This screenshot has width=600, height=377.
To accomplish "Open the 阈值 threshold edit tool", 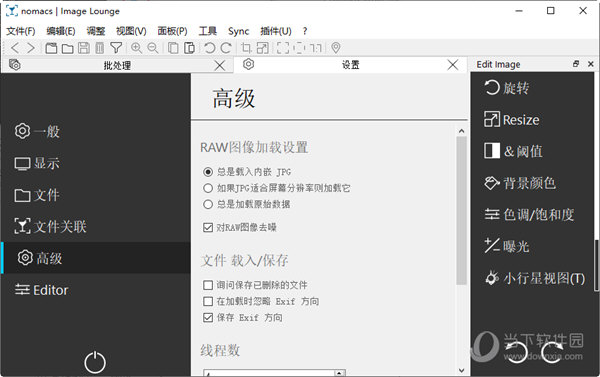I will pos(513,151).
